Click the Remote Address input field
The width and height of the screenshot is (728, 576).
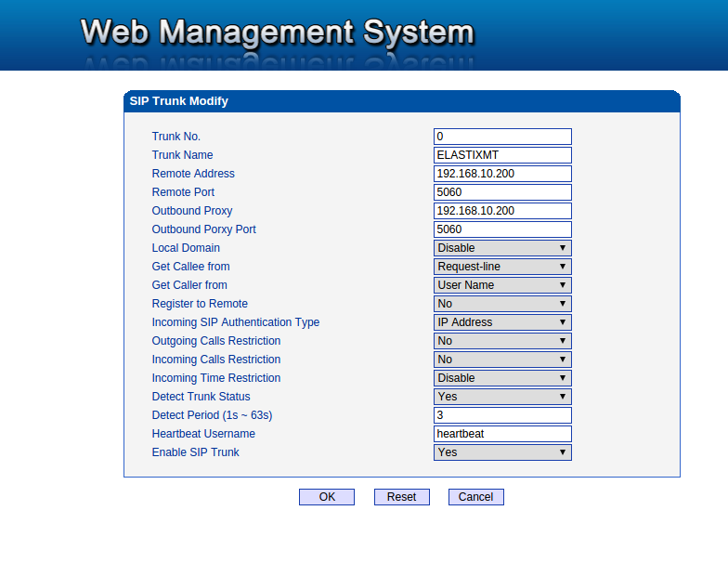point(502,174)
